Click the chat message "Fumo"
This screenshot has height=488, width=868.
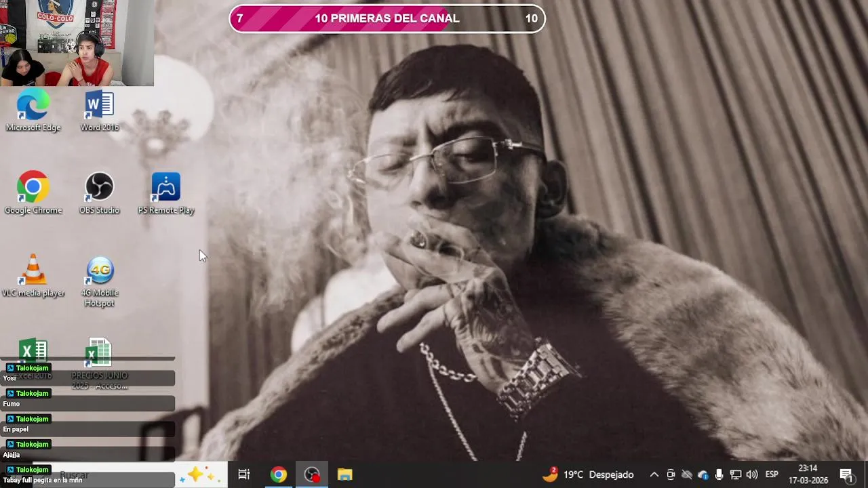[x=12, y=404]
